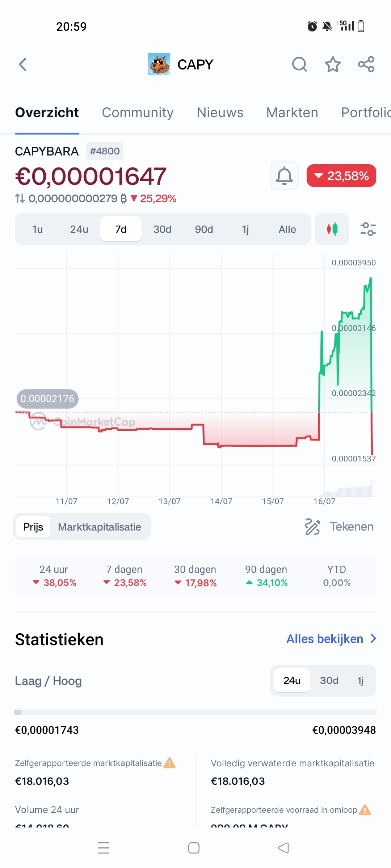Show the Alle time range
The image size is (391, 868).
point(287,229)
